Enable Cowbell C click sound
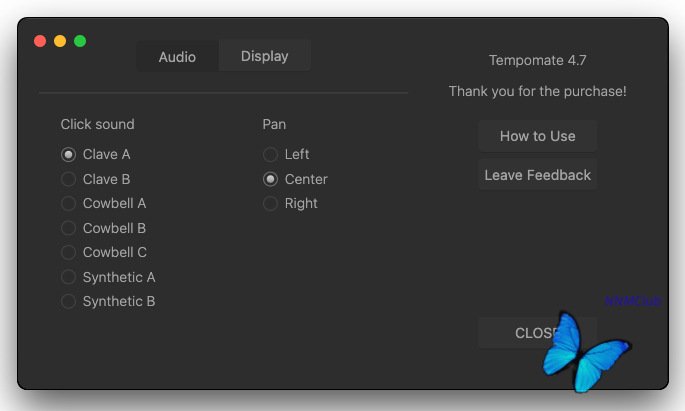This screenshot has width=685, height=411. (69, 253)
